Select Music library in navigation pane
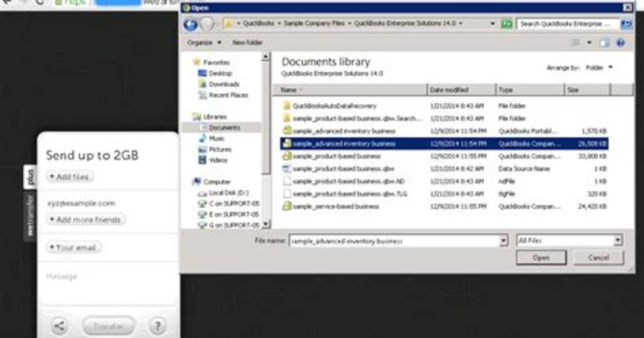Image resolution: width=644 pixels, height=338 pixels. point(216,138)
